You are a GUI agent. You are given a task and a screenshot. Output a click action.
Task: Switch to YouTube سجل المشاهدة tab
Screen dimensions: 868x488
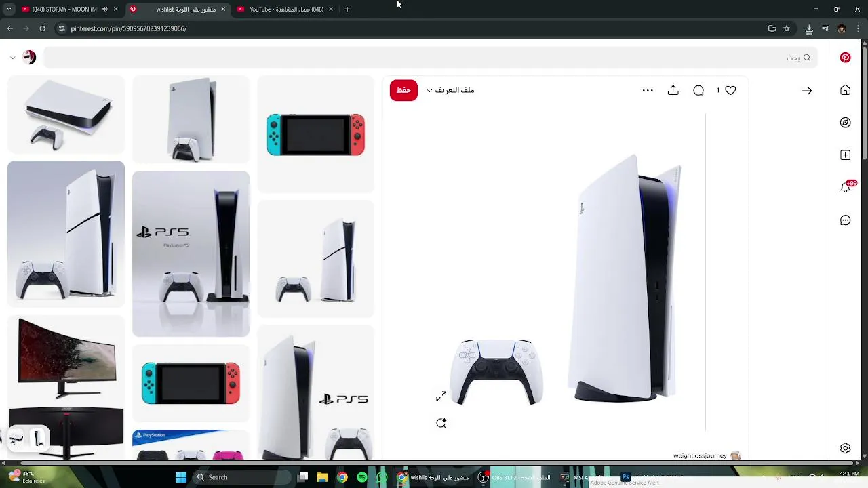coord(286,9)
